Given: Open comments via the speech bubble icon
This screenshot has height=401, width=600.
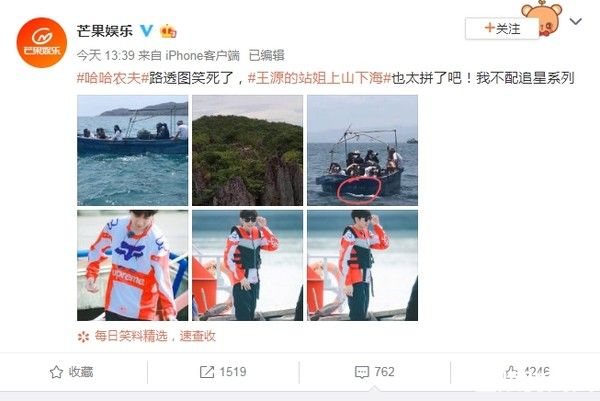Looking at the screenshot, I should click(x=362, y=372).
